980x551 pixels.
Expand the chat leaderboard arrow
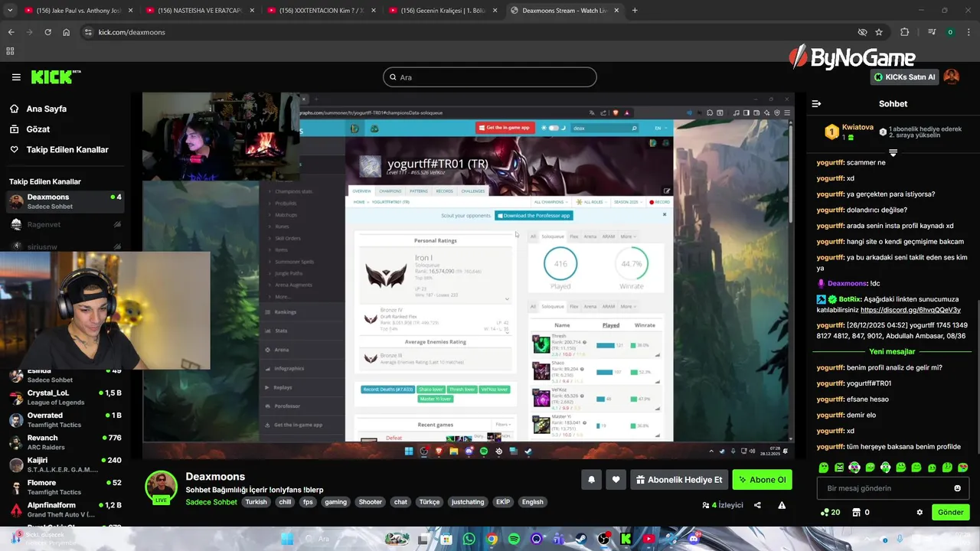click(893, 153)
